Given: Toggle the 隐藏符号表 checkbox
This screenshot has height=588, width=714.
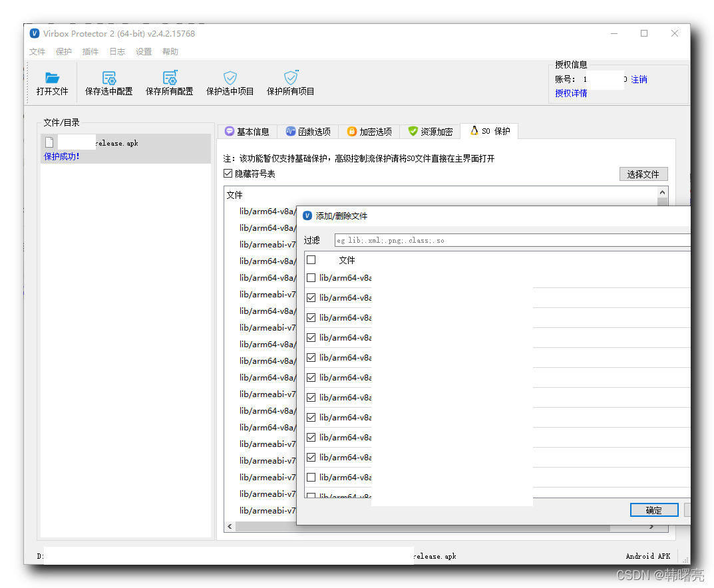Looking at the screenshot, I should pyautogui.click(x=228, y=174).
